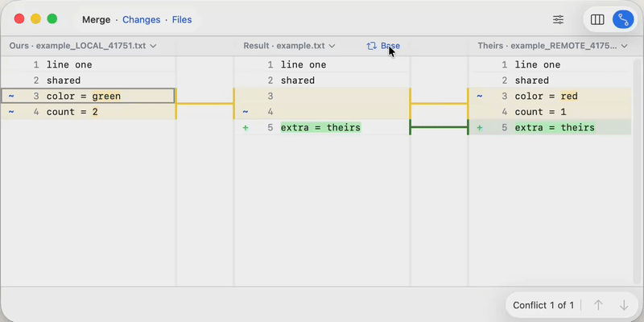Select the Merge tab
644x322 pixels.
point(96,19)
